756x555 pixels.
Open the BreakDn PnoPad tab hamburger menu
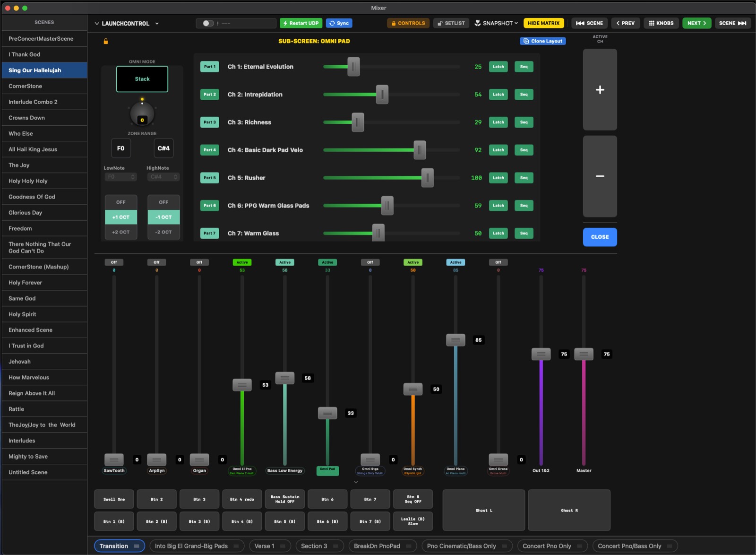point(408,546)
